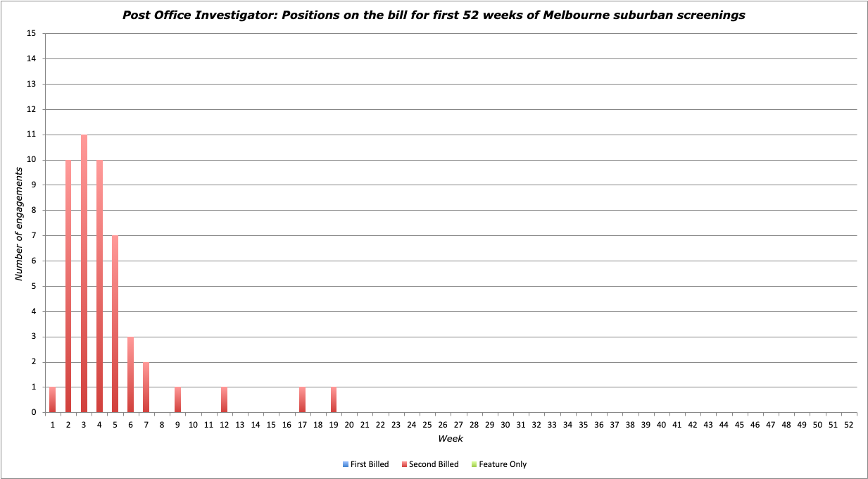Click the '15' label on the vertical axis
The width and height of the screenshot is (868, 479).
[31, 34]
